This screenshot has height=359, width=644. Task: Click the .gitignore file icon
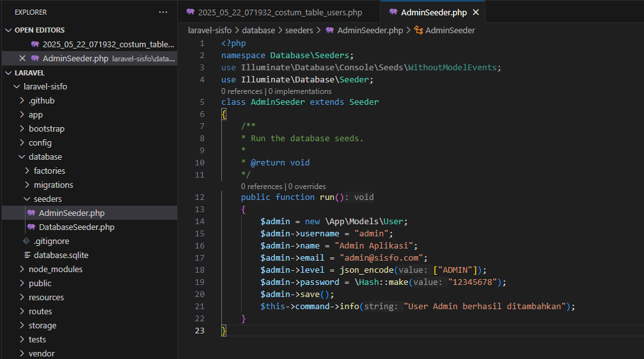[27, 241]
